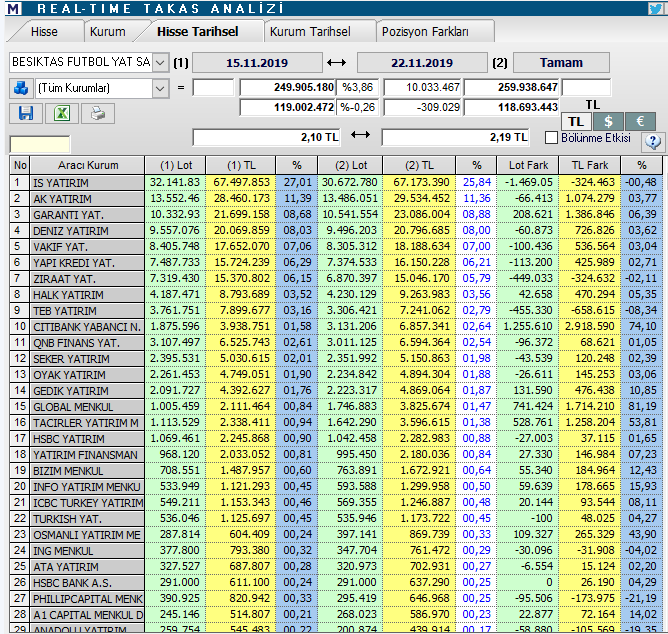Switch currency to euro
Viewport: 668px width, 634px height.
click(640, 121)
